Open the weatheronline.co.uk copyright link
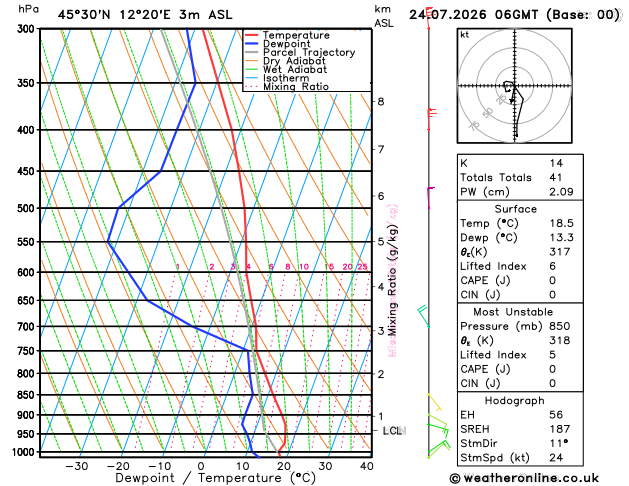Viewport: 629px width, 486px height. 524,478
